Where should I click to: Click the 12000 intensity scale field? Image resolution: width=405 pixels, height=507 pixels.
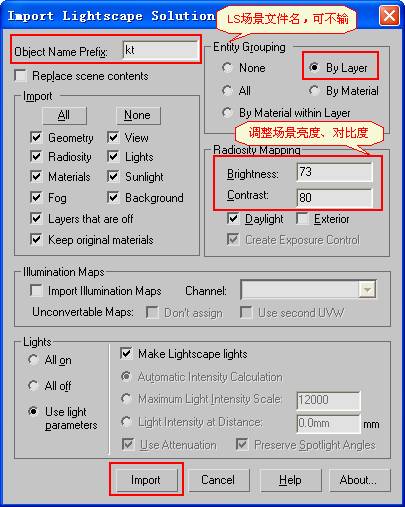point(328,400)
